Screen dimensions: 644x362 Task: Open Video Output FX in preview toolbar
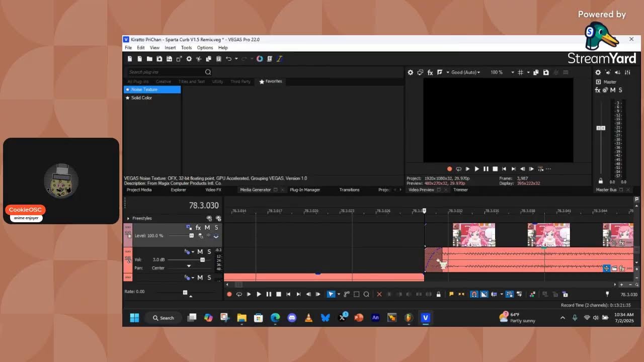coord(430,72)
